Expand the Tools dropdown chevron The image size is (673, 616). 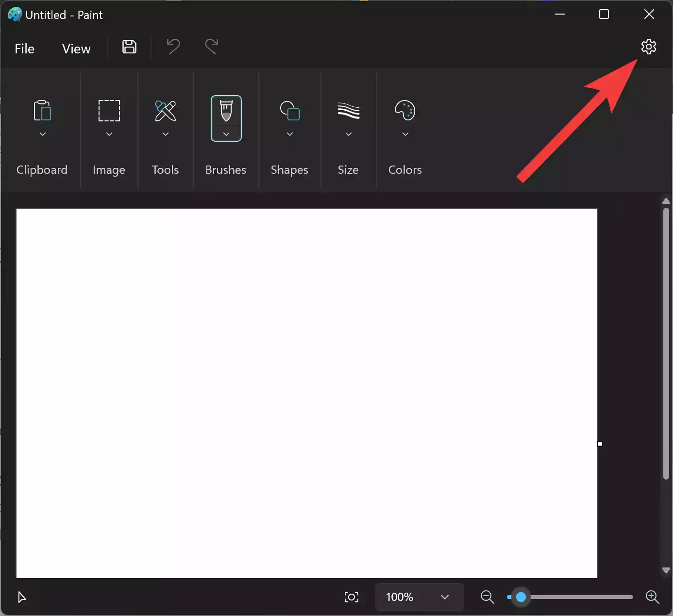[x=166, y=134]
